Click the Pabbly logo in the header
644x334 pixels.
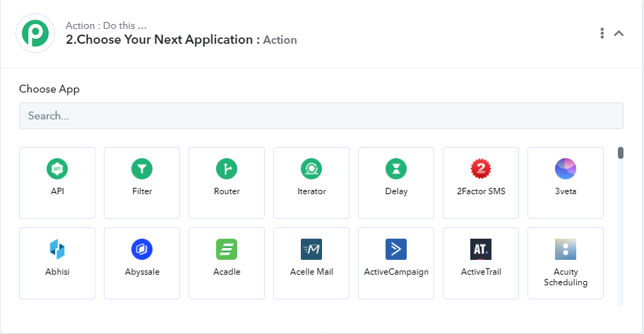(35, 33)
